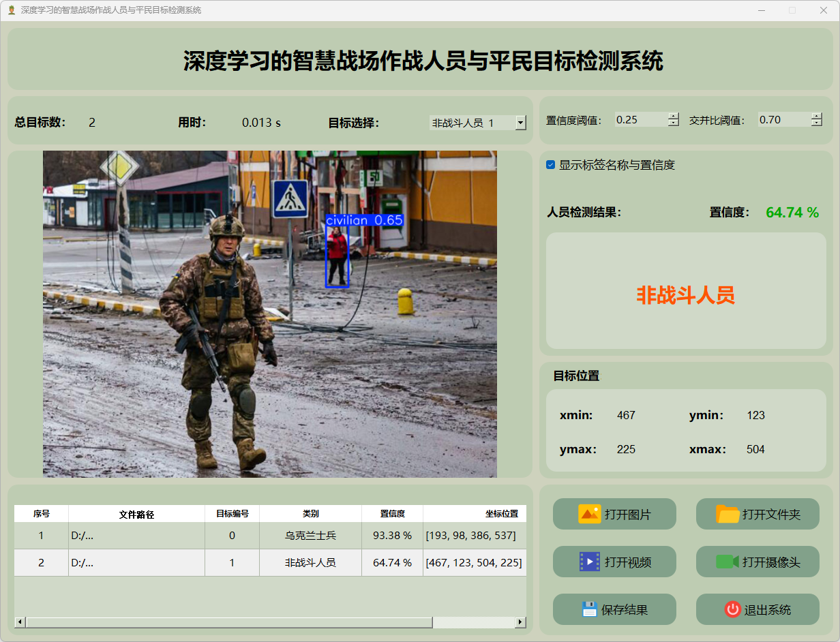Increase the IoU threshold value
Screen dimensions: 840x642
point(817,116)
